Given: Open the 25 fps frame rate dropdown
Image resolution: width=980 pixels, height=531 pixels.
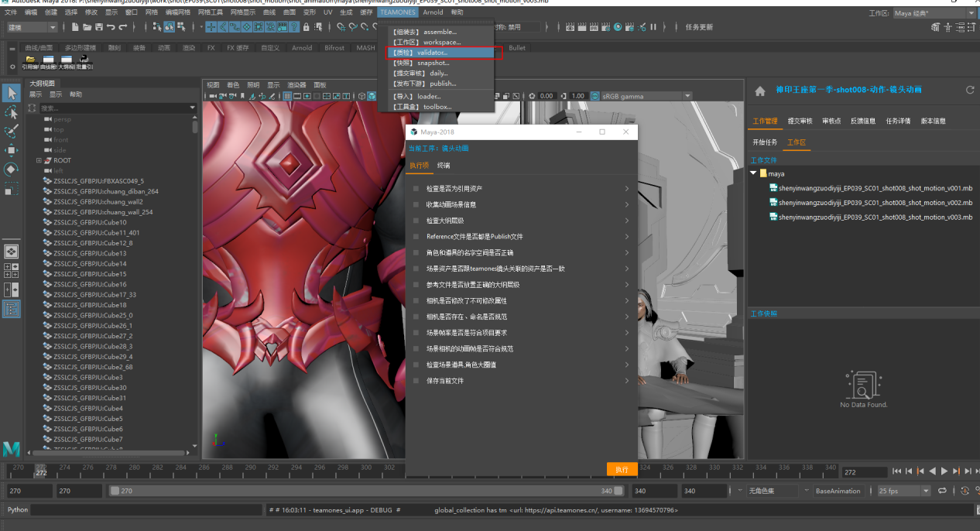Looking at the screenshot, I should coord(903,491).
